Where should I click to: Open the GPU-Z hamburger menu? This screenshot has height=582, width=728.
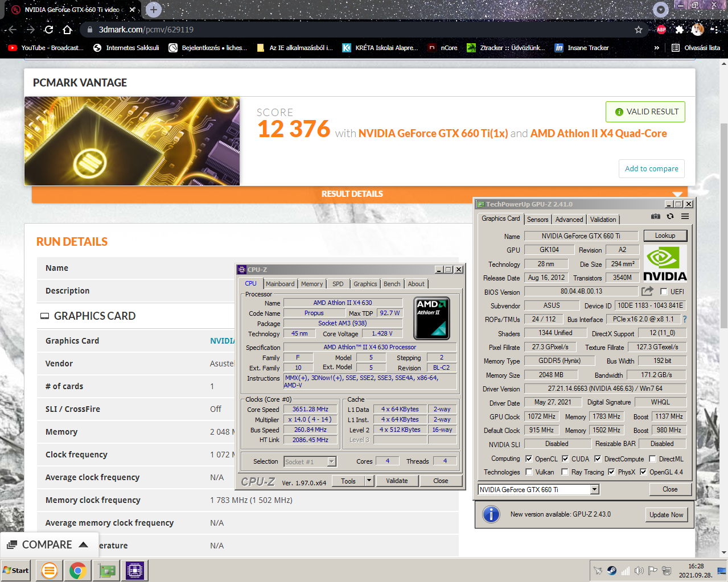click(x=685, y=216)
